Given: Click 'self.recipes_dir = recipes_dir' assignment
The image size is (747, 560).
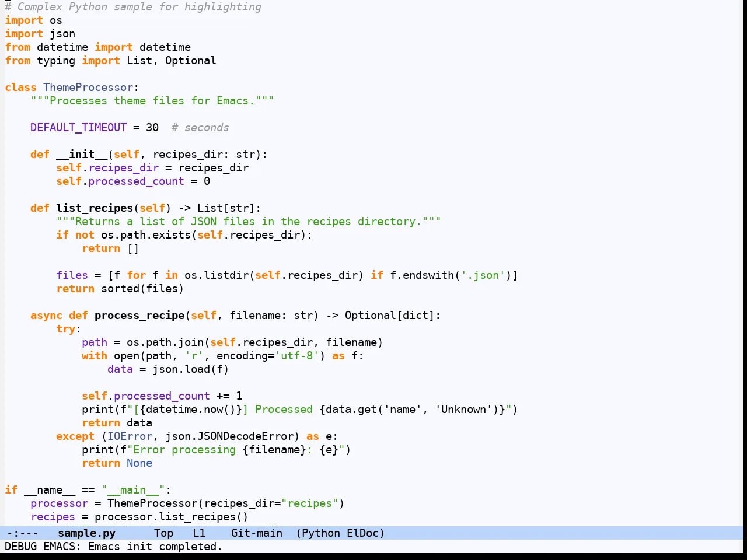Looking at the screenshot, I should point(152,168).
